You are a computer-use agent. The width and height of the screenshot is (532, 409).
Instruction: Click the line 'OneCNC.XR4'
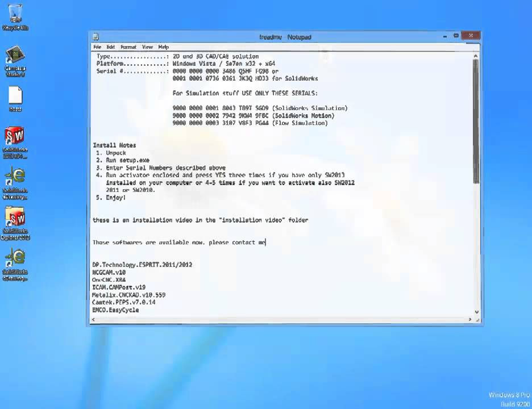pos(109,279)
